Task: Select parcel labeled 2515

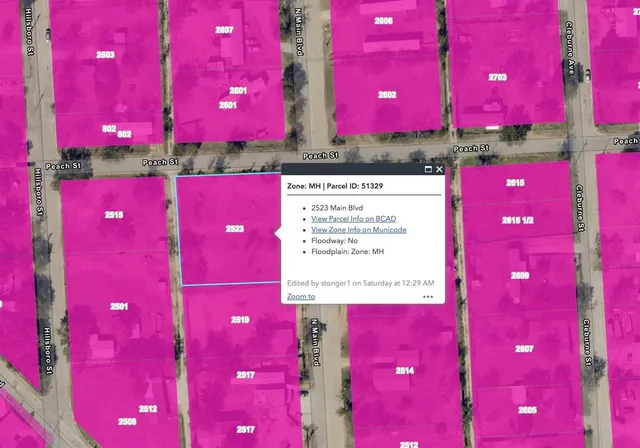Action: 113,215
